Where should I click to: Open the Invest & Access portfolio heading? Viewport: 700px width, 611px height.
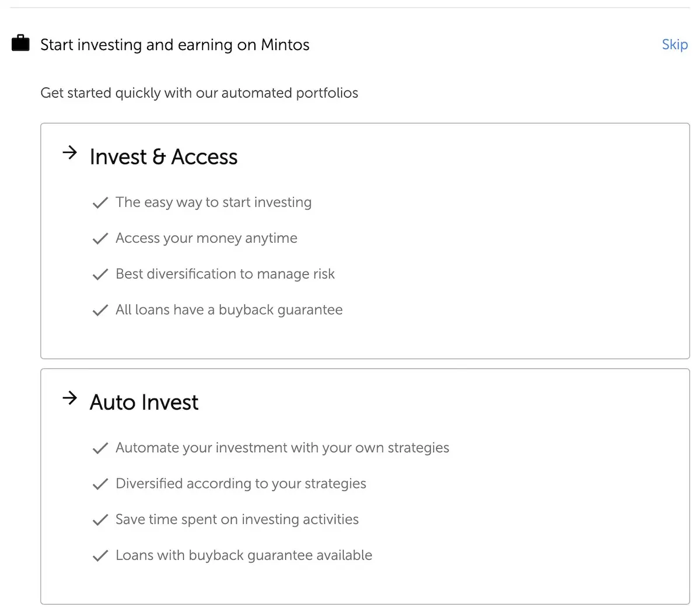coord(163,157)
